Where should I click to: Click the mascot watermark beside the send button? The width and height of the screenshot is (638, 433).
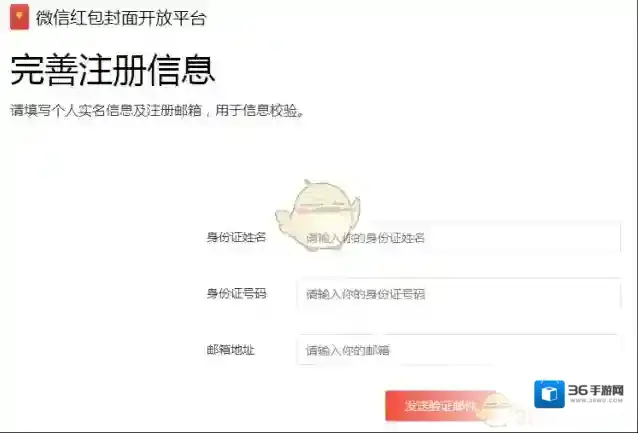pyautogui.click(x=498, y=408)
